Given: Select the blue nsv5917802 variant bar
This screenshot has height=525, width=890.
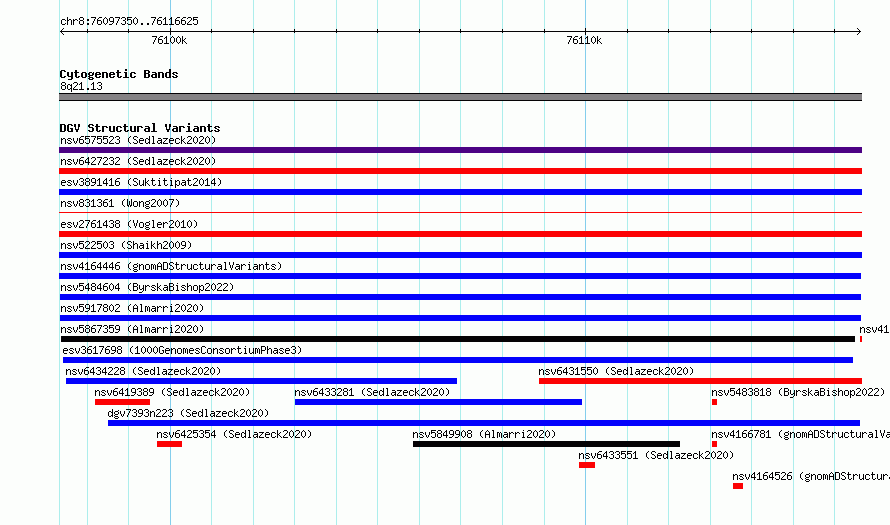Looking at the screenshot, I should 460,318.
